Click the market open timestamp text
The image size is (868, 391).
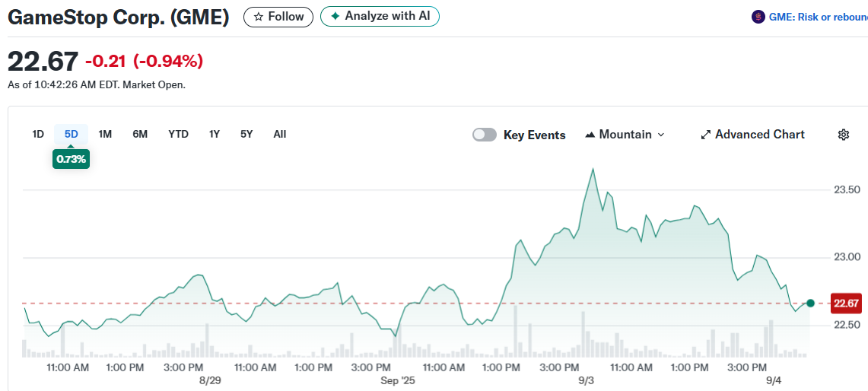(x=97, y=85)
